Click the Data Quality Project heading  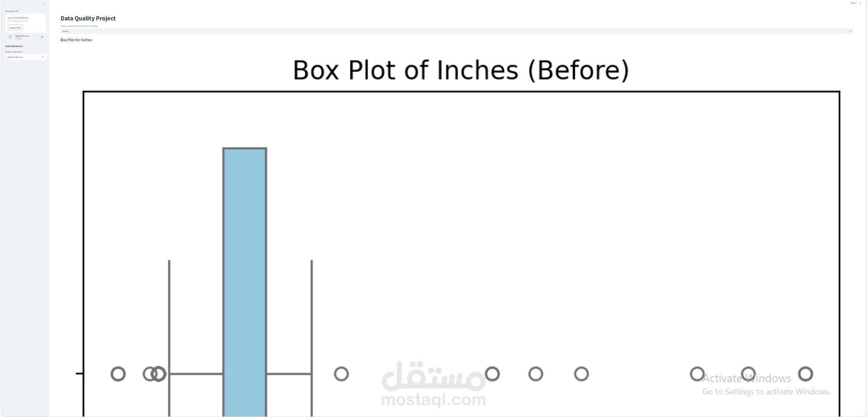click(x=88, y=19)
